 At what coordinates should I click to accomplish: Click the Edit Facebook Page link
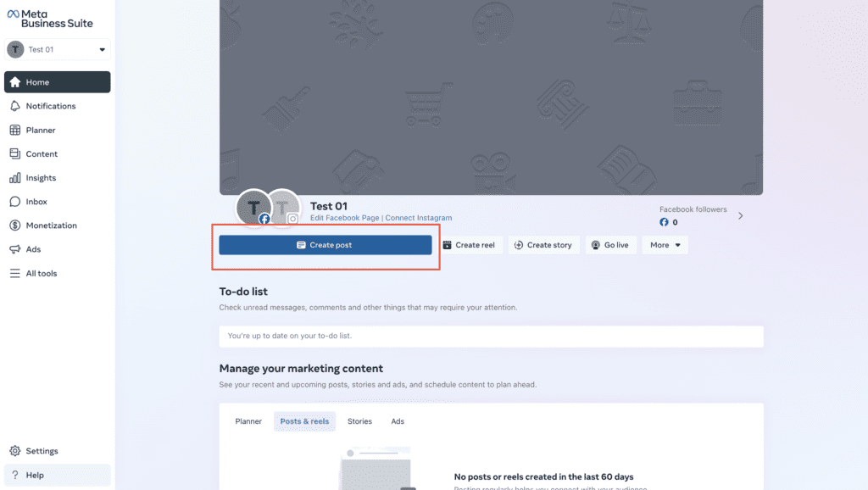344,218
